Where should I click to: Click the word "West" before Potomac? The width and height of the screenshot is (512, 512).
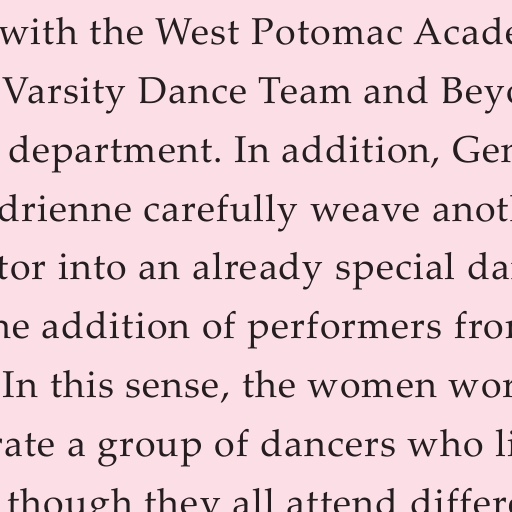tap(198, 33)
